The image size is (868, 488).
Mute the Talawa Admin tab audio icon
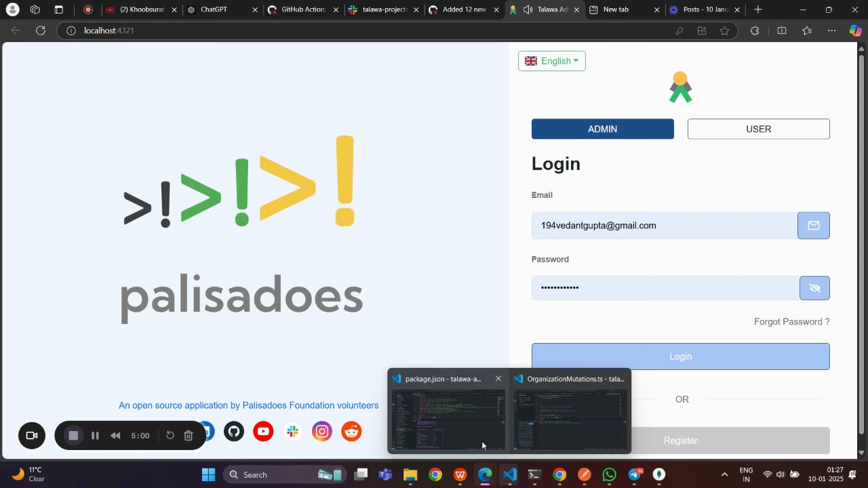(528, 10)
